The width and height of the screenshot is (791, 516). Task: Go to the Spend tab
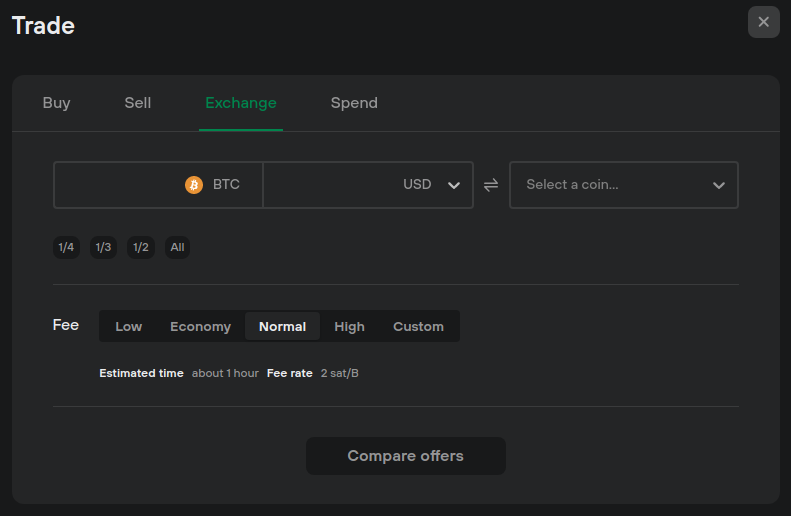[354, 103]
